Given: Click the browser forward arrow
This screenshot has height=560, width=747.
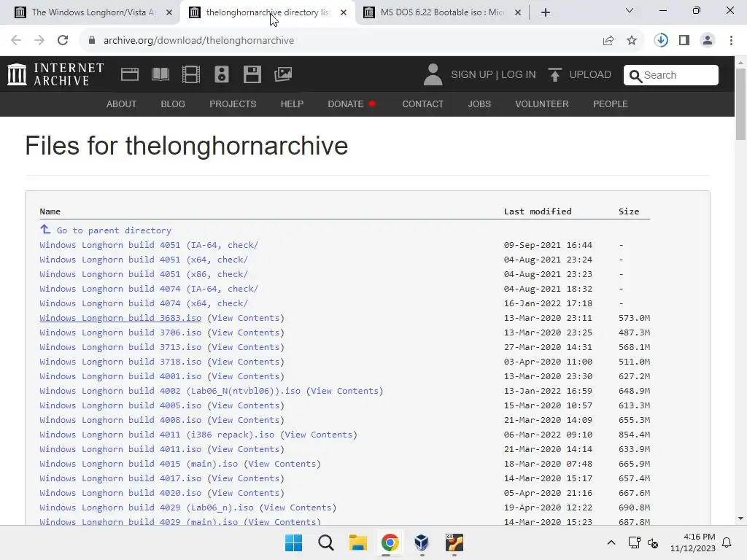Looking at the screenshot, I should (39, 41).
